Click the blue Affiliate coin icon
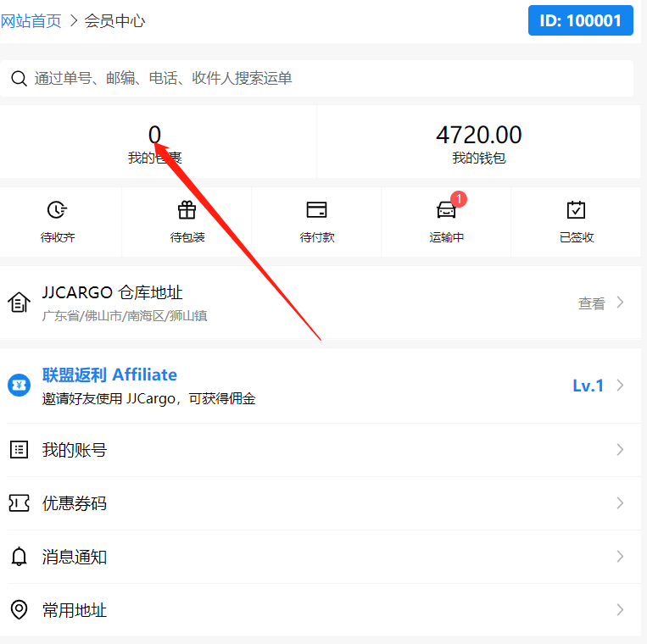 pos(19,385)
